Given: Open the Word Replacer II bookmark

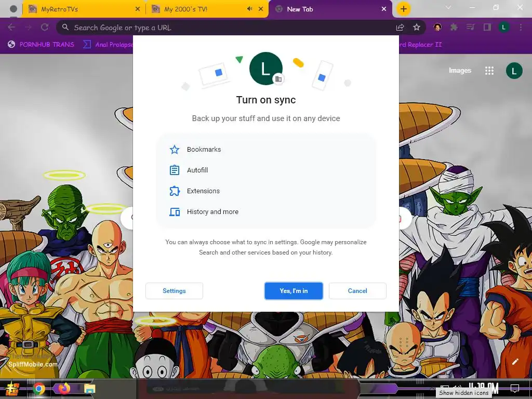Looking at the screenshot, I should 420,45.
